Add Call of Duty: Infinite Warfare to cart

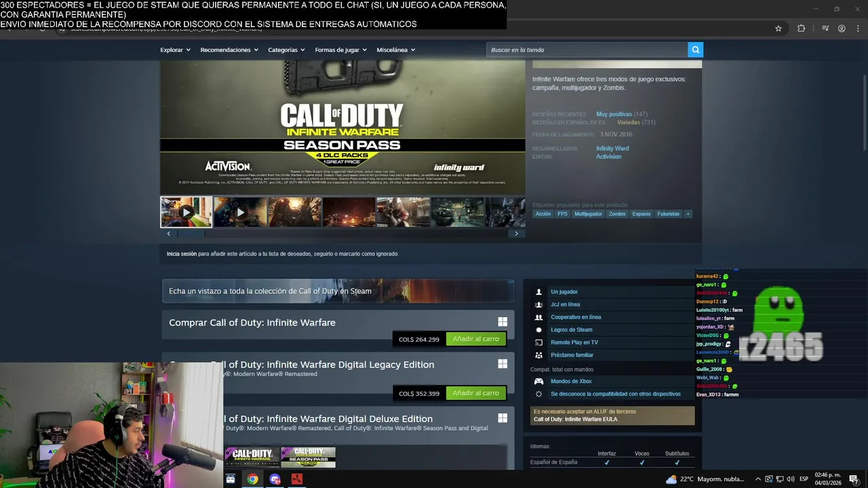[x=476, y=339]
